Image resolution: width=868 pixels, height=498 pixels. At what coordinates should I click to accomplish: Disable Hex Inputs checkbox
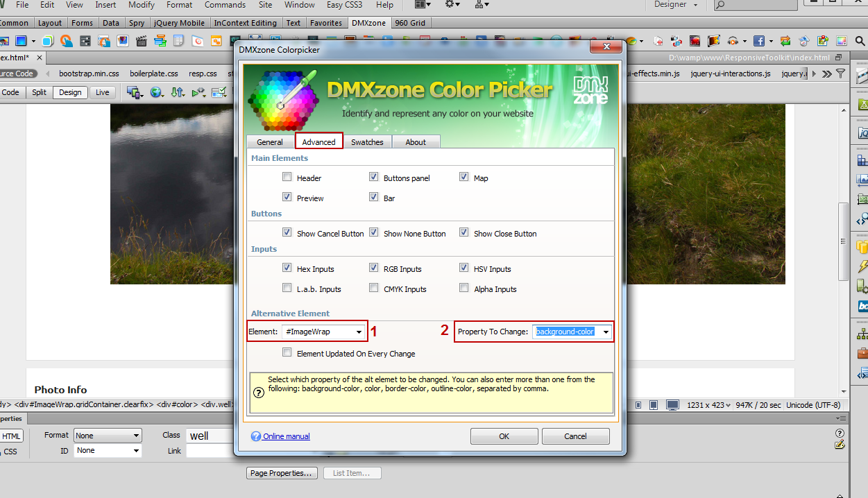click(287, 268)
